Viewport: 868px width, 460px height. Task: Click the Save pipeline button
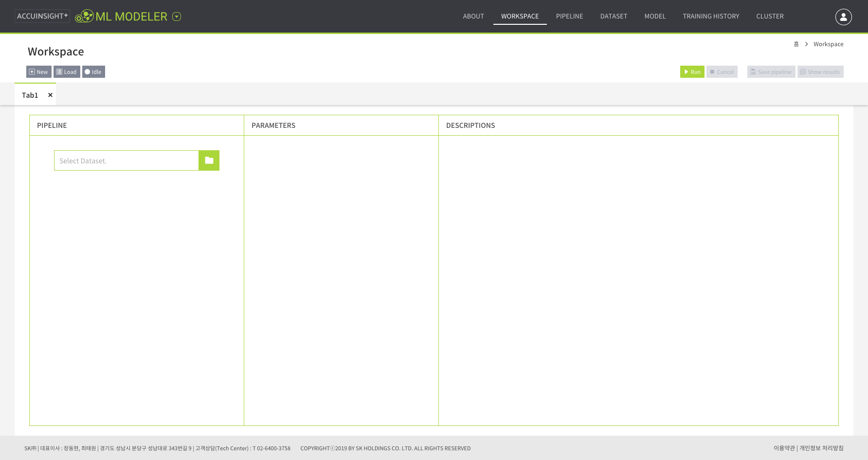click(x=771, y=72)
